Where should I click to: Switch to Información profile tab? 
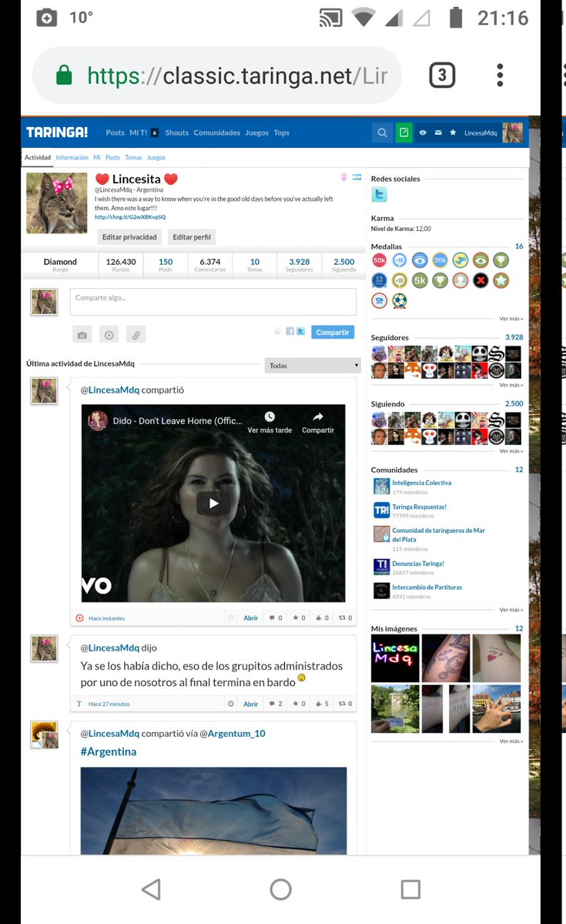[x=72, y=157]
